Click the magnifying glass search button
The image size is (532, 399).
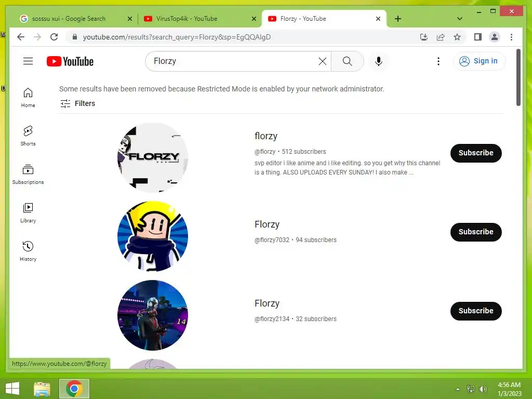point(347,61)
